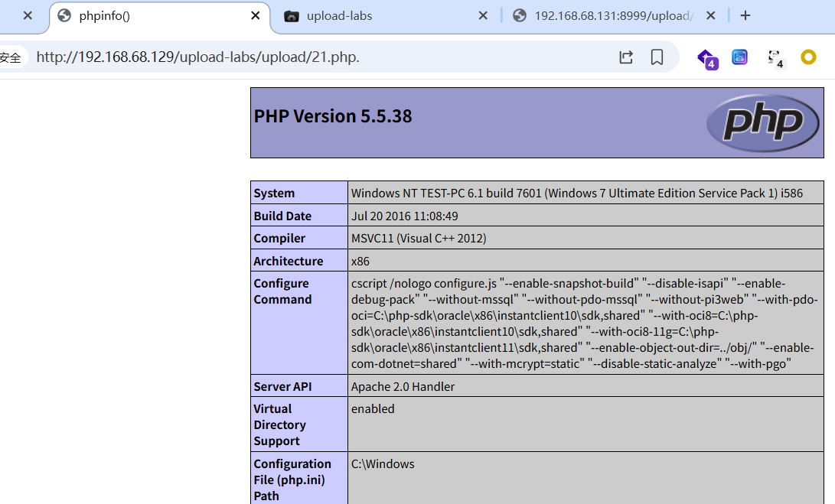Select the 'MSVC11 (Visual C++ 2012)' value

coord(419,239)
